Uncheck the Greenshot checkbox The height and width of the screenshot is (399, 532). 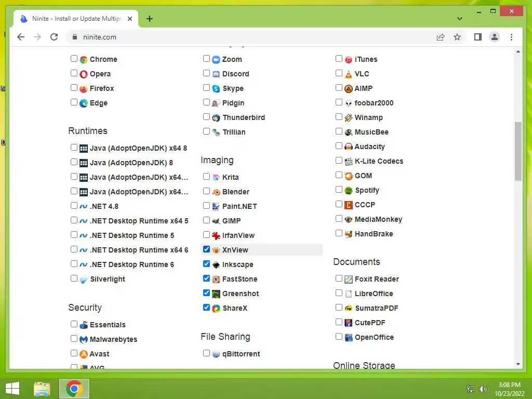tap(206, 293)
